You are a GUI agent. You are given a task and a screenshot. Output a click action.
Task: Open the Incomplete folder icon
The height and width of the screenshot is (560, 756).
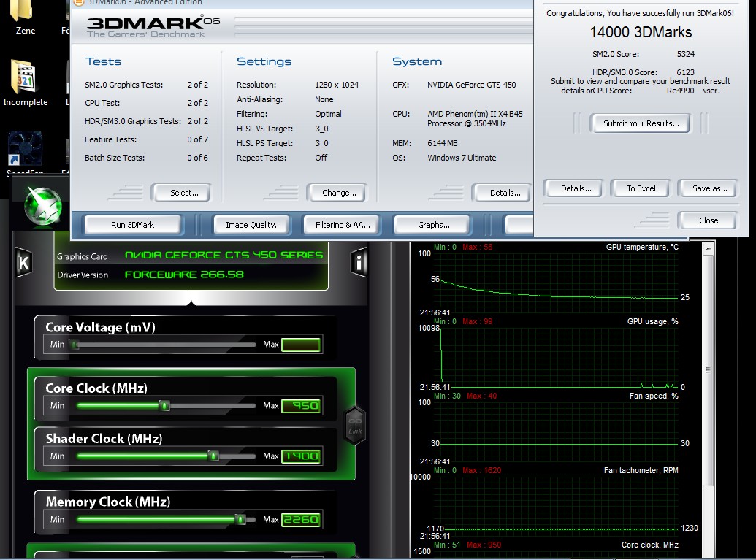point(24,82)
